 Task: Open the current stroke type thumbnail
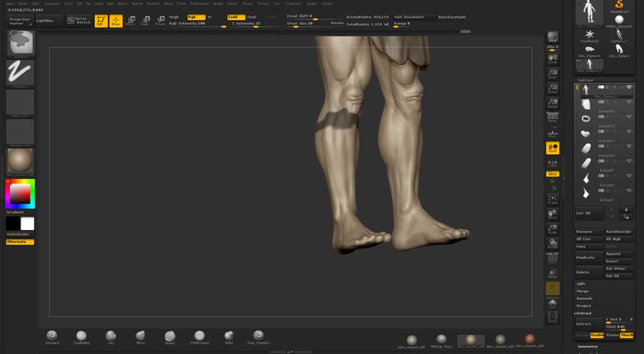(x=20, y=72)
